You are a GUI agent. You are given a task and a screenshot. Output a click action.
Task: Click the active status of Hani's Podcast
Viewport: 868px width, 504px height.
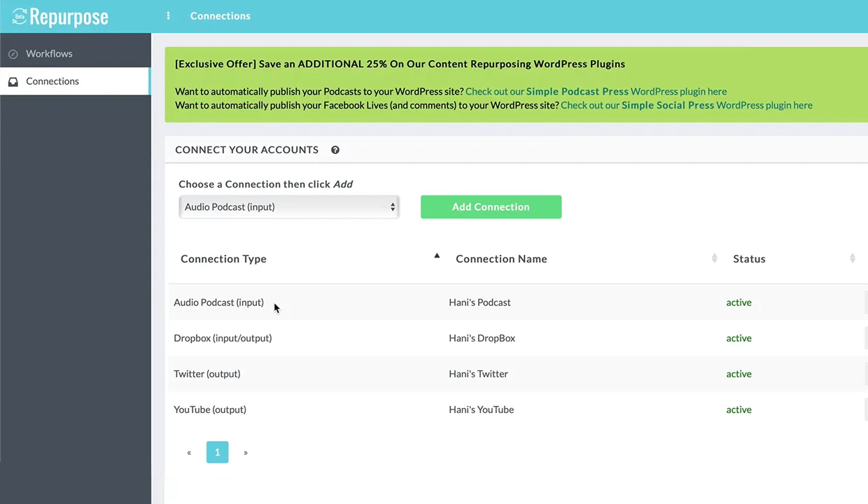738,302
